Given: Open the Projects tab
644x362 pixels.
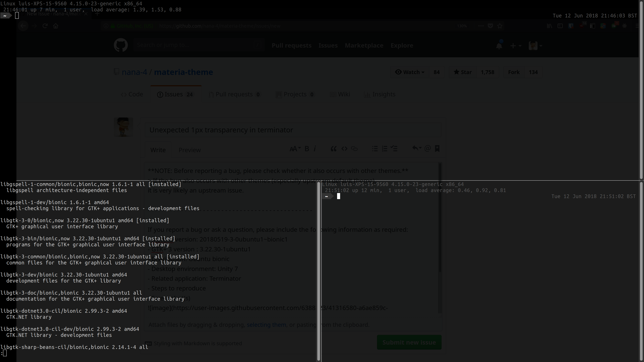Looking at the screenshot, I should tap(295, 94).
